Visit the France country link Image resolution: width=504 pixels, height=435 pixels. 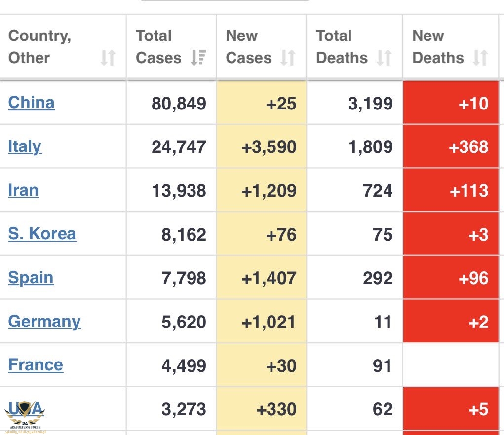click(x=36, y=365)
